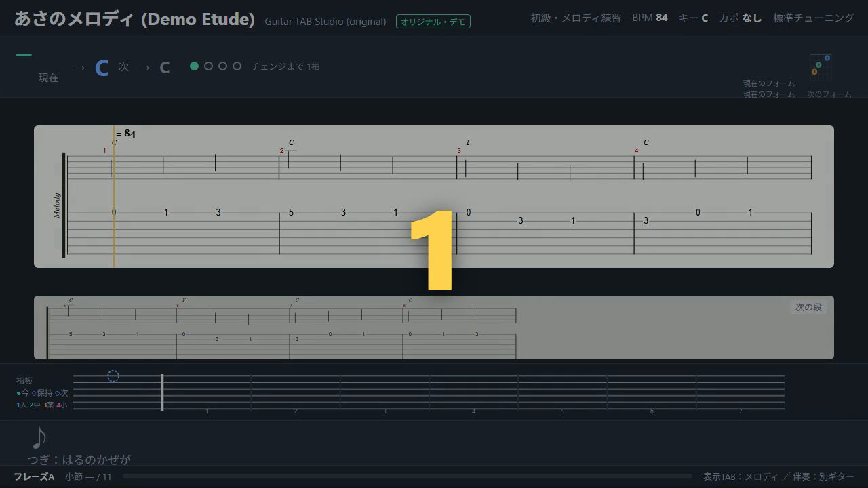Click the lyric つぎ：はるのかぜが
Image resolution: width=868 pixels, height=488 pixels.
79,460
